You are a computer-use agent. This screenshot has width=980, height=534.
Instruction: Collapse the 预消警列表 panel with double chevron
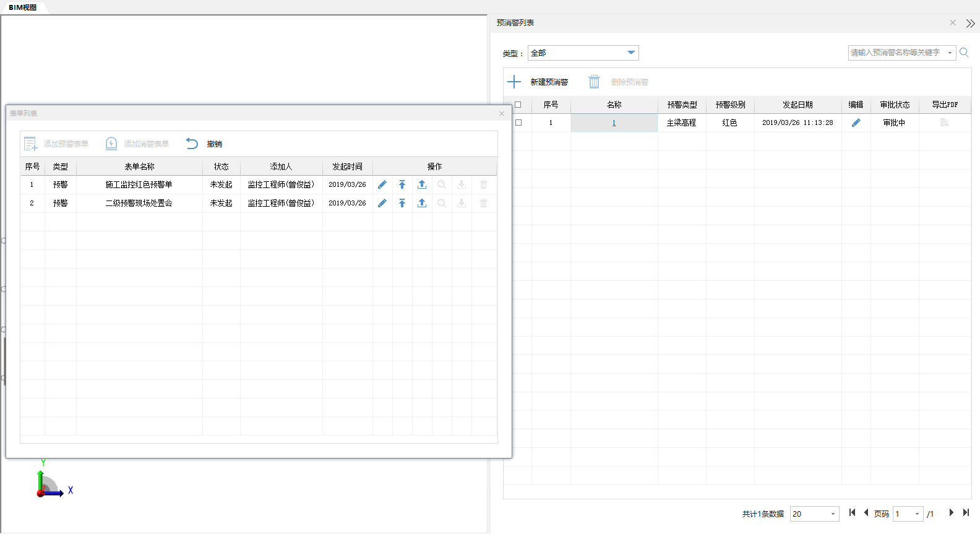tap(971, 24)
